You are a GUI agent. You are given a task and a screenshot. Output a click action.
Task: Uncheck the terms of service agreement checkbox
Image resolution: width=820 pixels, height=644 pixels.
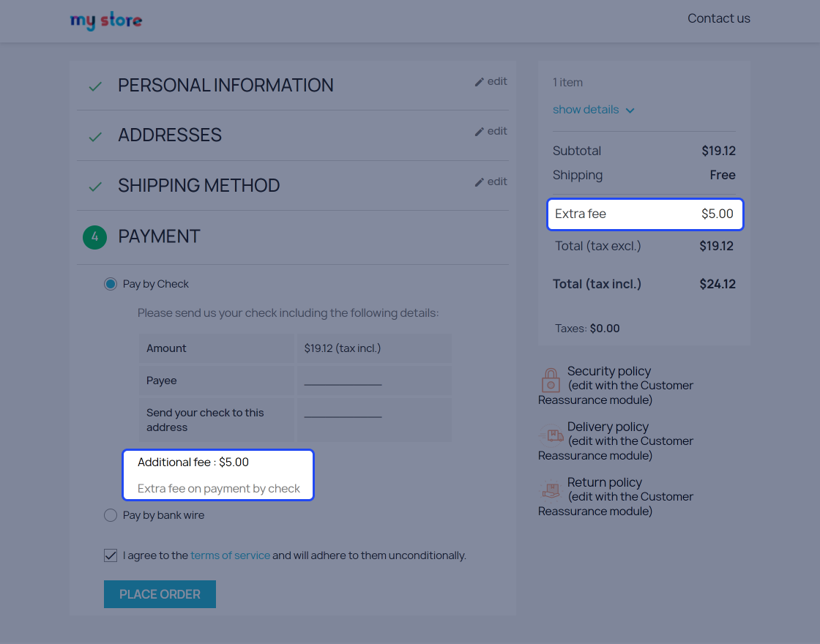coord(111,555)
